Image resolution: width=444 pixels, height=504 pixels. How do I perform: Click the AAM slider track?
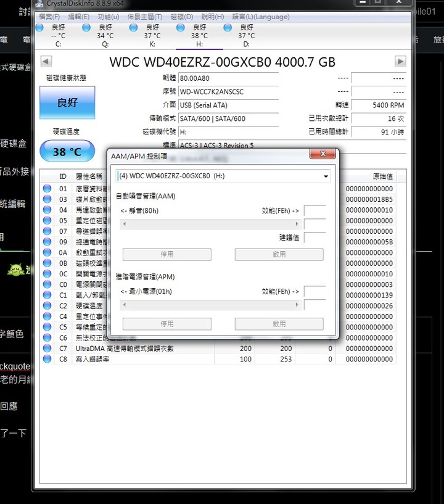click(210, 224)
